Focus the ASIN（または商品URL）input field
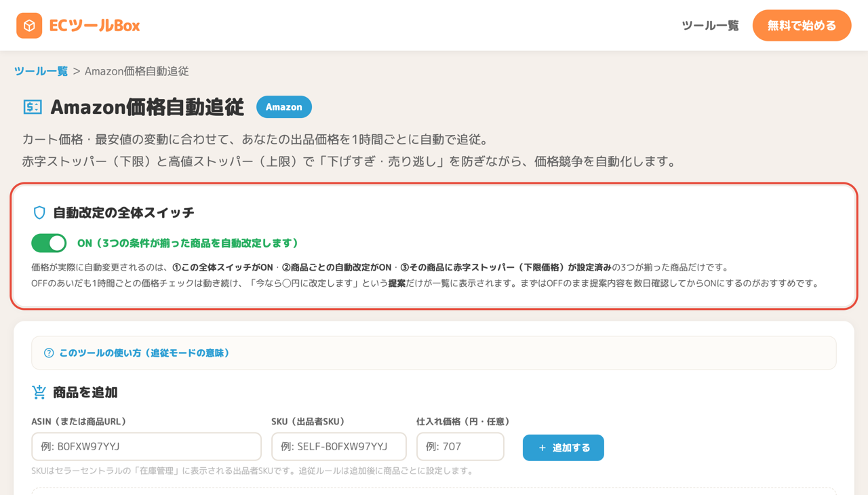This screenshot has width=868, height=495. tap(146, 447)
